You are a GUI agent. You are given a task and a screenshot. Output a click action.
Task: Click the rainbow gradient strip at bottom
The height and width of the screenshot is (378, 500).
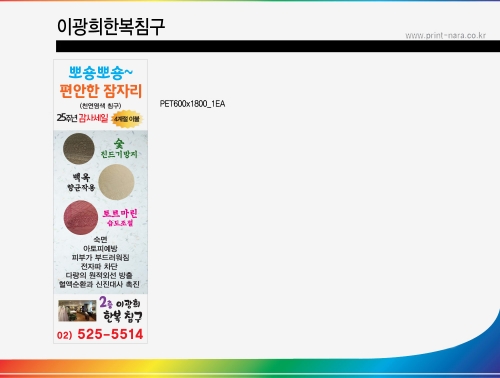click(250, 368)
